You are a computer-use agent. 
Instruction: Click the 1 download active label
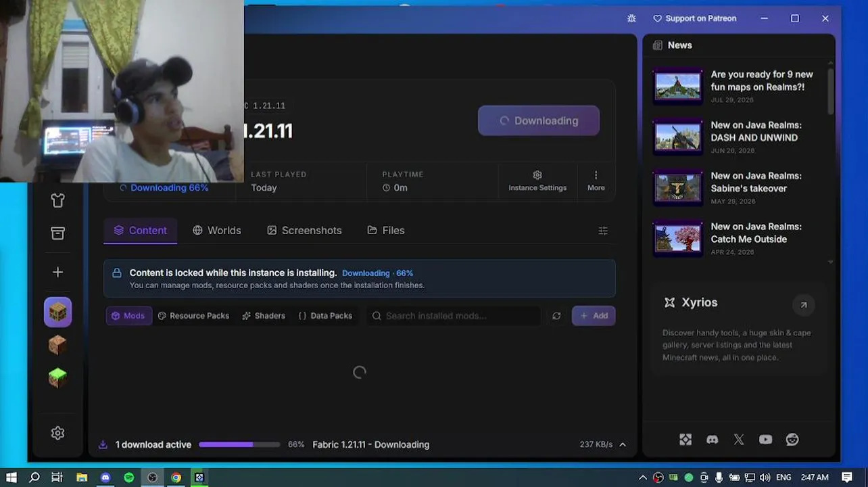(153, 444)
